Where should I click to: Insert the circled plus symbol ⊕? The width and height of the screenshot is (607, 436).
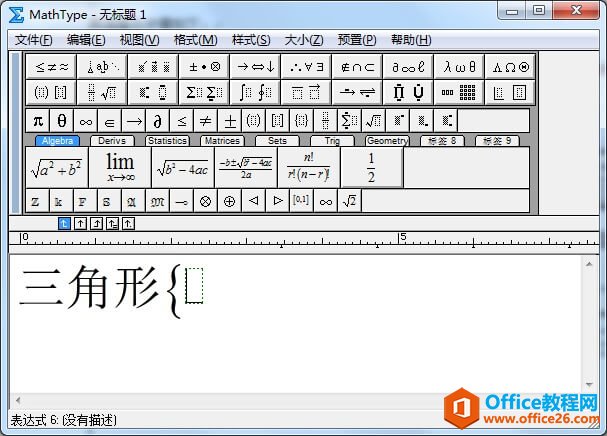(230, 201)
